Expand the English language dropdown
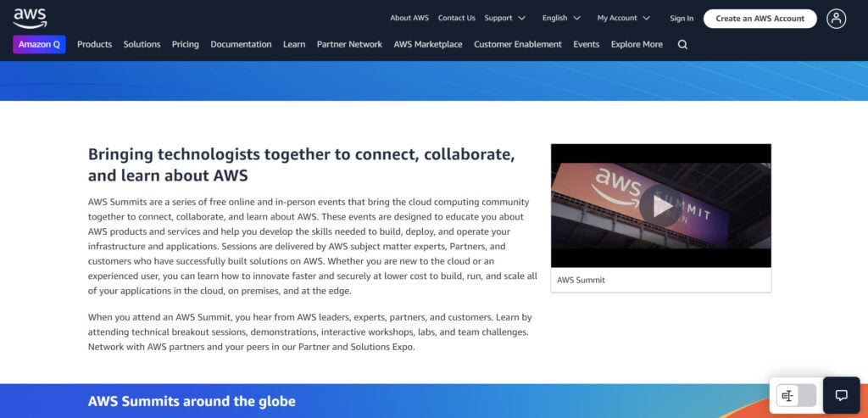This screenshot has width=868, height=418. (561, 19)
